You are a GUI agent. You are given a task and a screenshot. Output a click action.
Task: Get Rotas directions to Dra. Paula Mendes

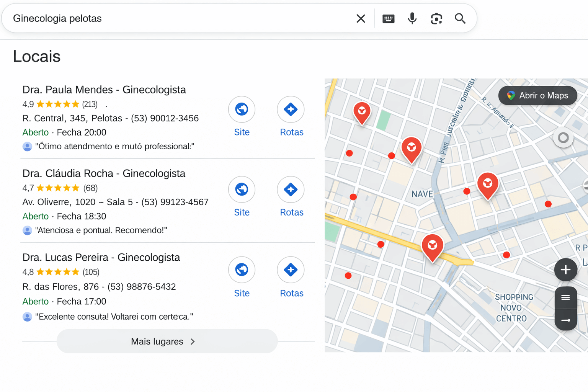291,109
